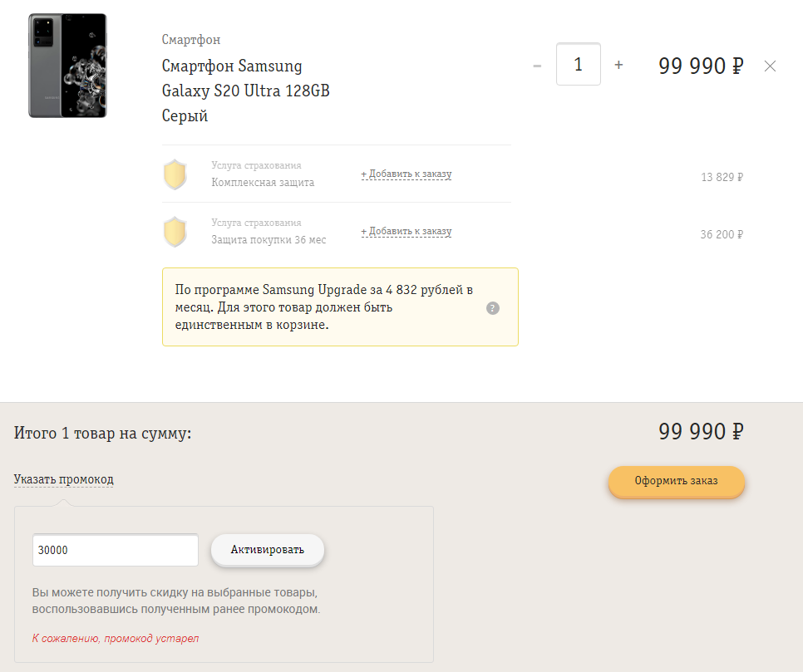Screen dimensions: 803x672
Task: Click the 36 200 ₽ insurance price
Action: coord(721,234)
